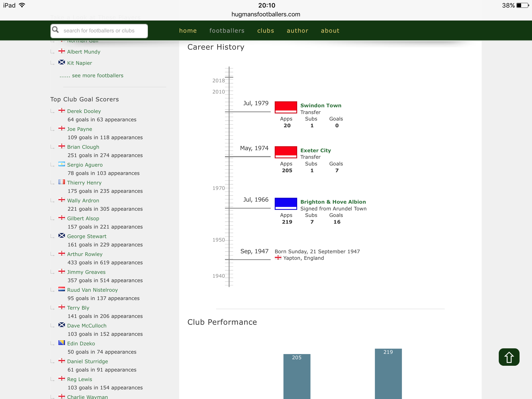Click the England flag next to Jimmy Greaves

click(62, 271)
